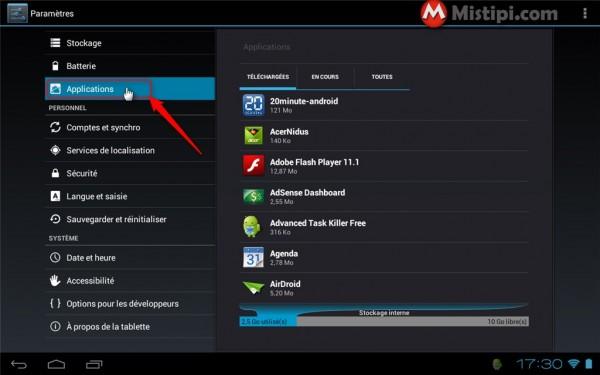Viewport: 600px width, 375px height.
Task: Open Date et heure settings
Action: (130, 258)
